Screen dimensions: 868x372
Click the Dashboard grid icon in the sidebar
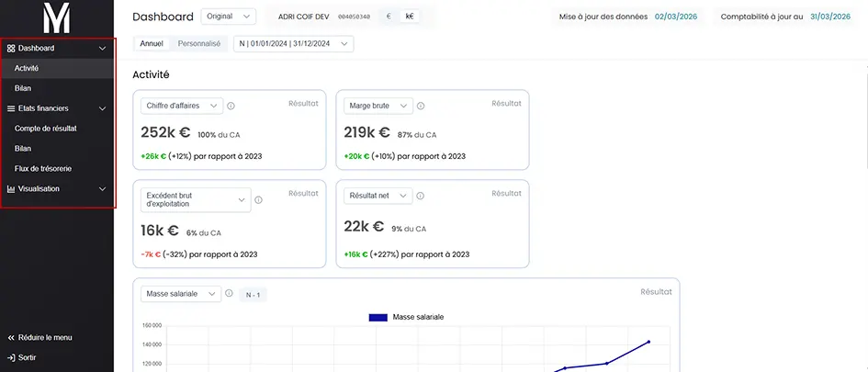coord(11,48)
